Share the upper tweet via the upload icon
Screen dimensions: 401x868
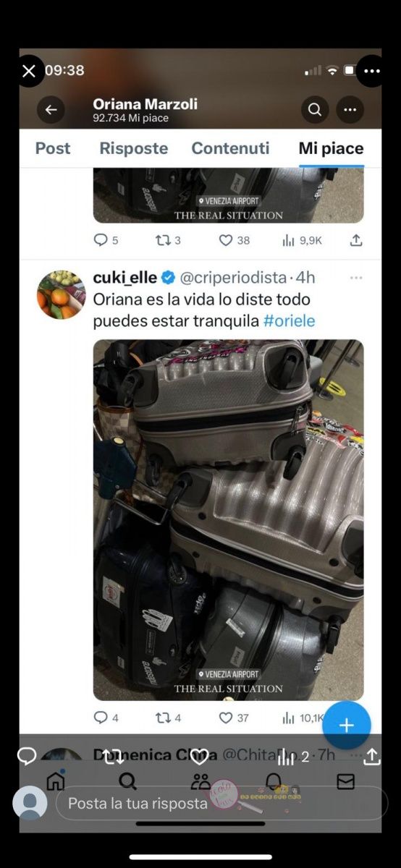[x=356, y=240]
